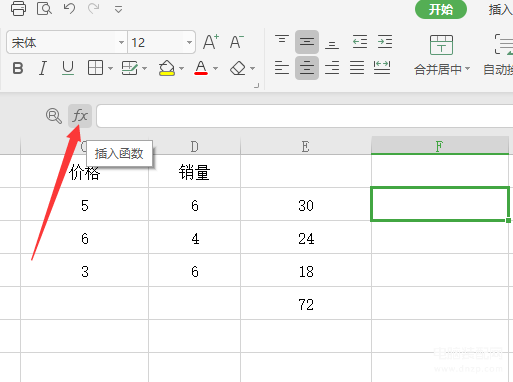
Task: Toggle underline formatting
Action: [68, 68]
